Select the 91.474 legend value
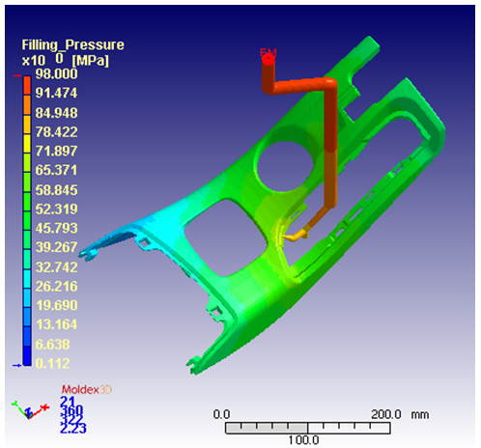This screenshot has width=481, height=448. coord(56,93)
